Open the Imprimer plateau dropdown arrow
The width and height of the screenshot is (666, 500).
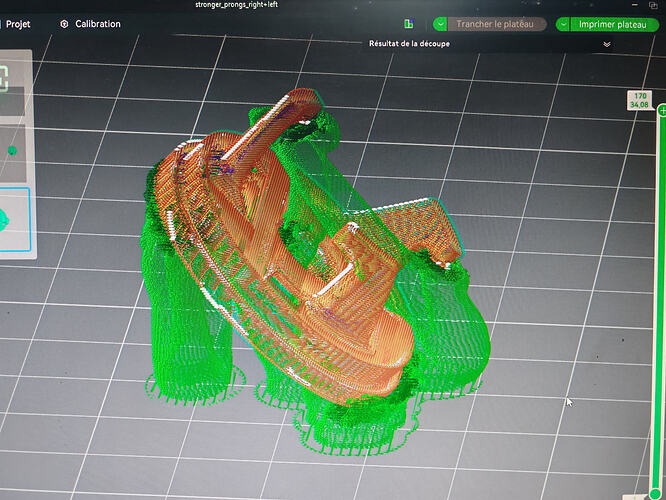tap(563, 25)
